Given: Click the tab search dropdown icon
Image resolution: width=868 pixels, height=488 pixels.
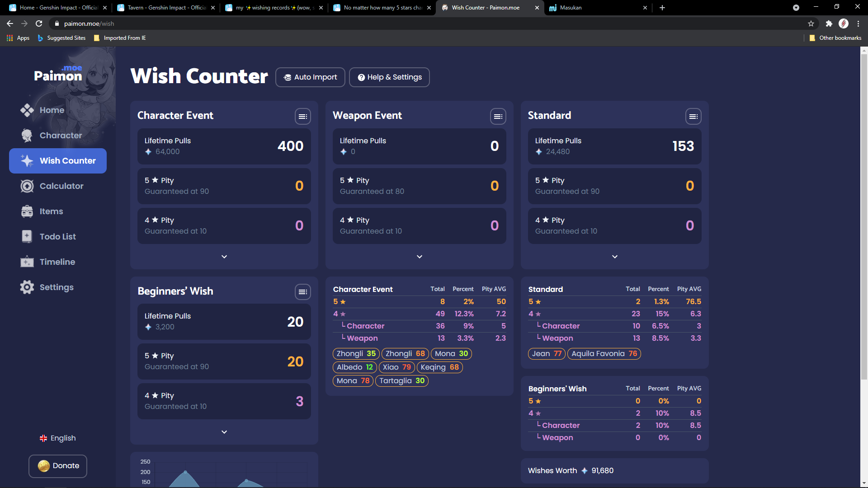Looking at the screenshot, I should point(796,8).
